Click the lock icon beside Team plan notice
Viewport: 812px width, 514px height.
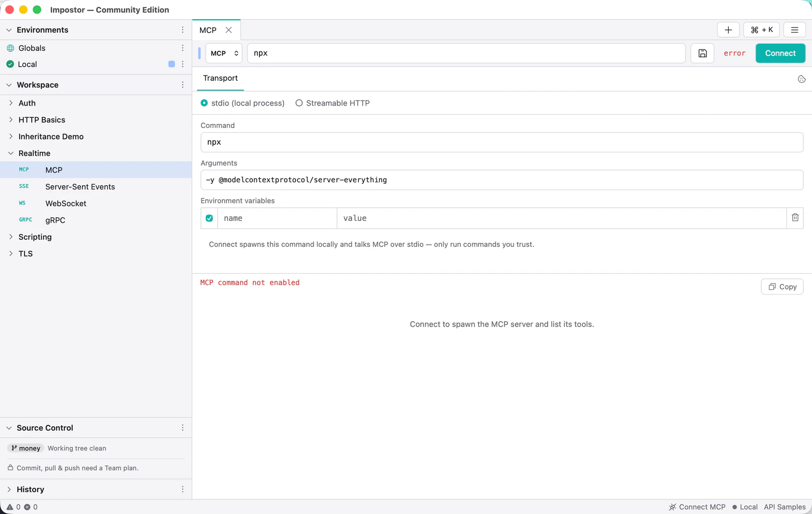(x=10, y=467)
